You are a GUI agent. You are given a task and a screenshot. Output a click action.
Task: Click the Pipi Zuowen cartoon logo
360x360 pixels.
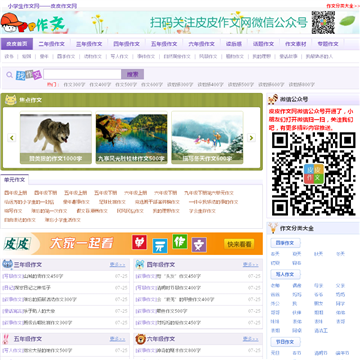(33, 23)
